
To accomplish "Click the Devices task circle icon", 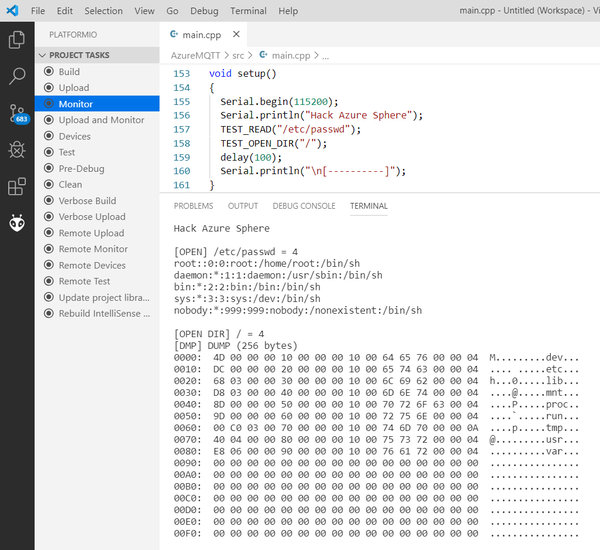I will pyautogui.click(x=49, y=136).
